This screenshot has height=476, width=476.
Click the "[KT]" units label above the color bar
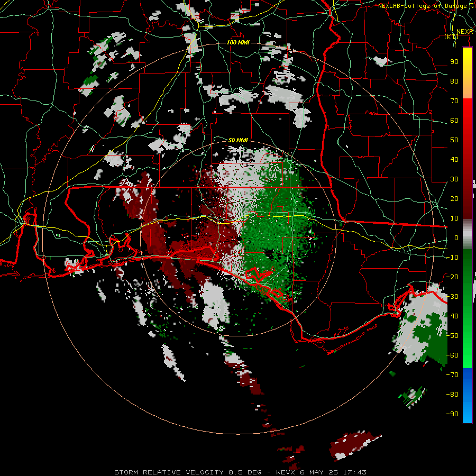tap(452, 37)
